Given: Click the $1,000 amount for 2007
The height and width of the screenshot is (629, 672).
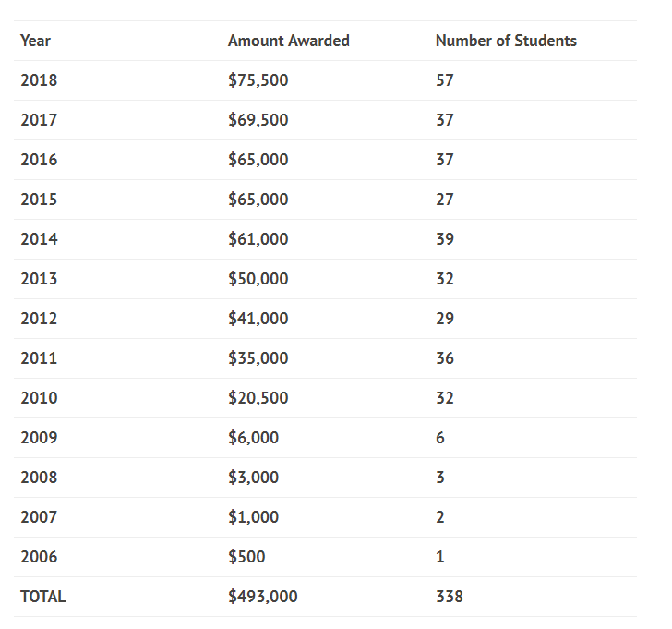Looking at the screenshot, I should pyautogui.click(x=254, y=517).
